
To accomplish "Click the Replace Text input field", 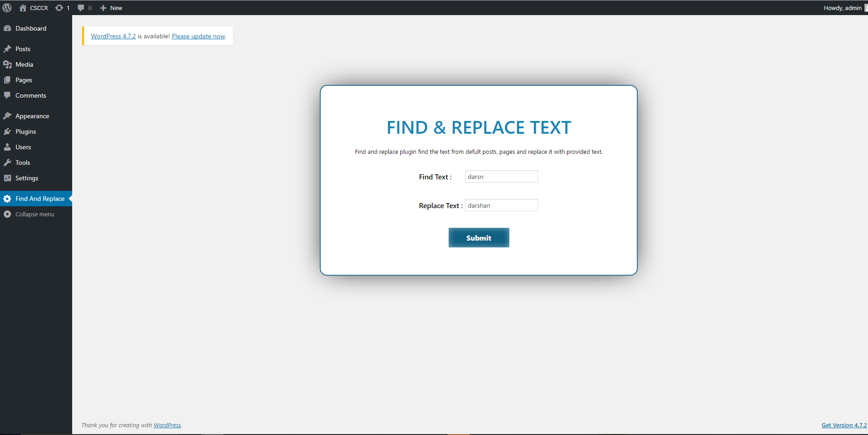I will pos(502,205).
